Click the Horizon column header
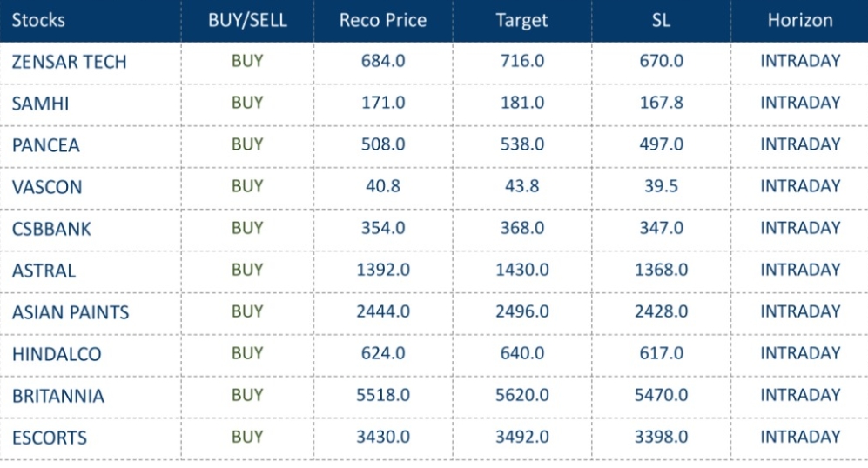Screen dimensions: 868x468 (x=799, y=20)
